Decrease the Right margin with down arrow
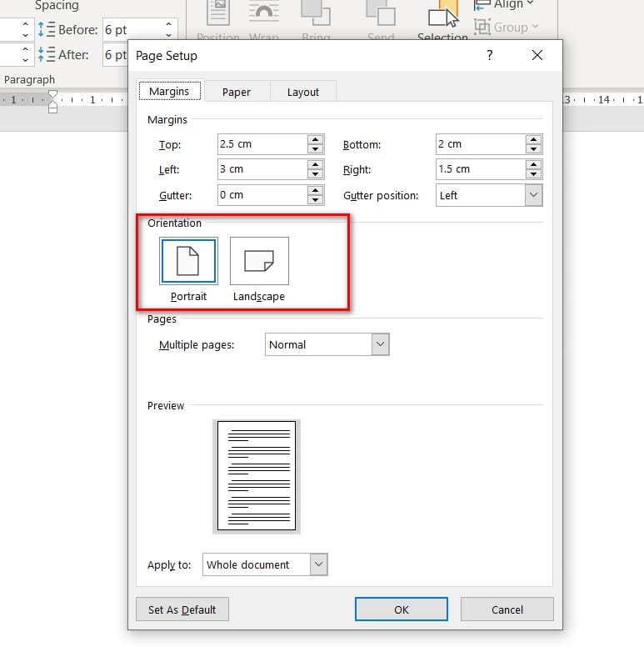The width and height of the screenshot is (644, 662). tap(533, 174)
